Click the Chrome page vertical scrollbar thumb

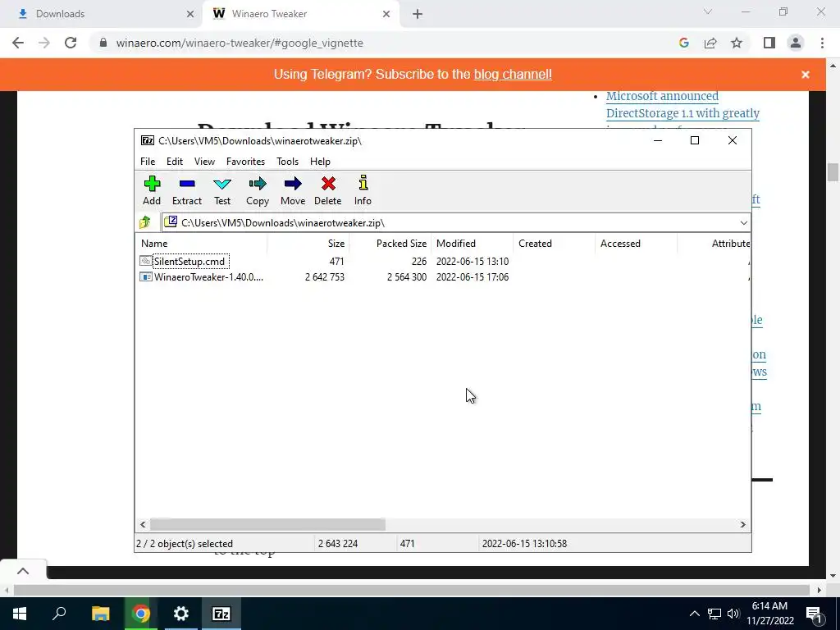coord(833,172)
